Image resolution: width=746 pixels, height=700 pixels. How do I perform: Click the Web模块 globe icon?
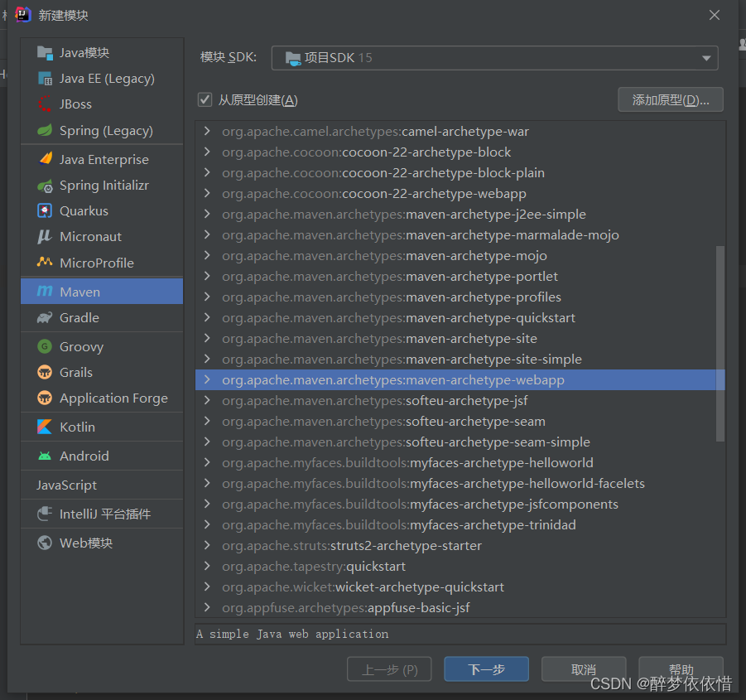coord(45,543)
